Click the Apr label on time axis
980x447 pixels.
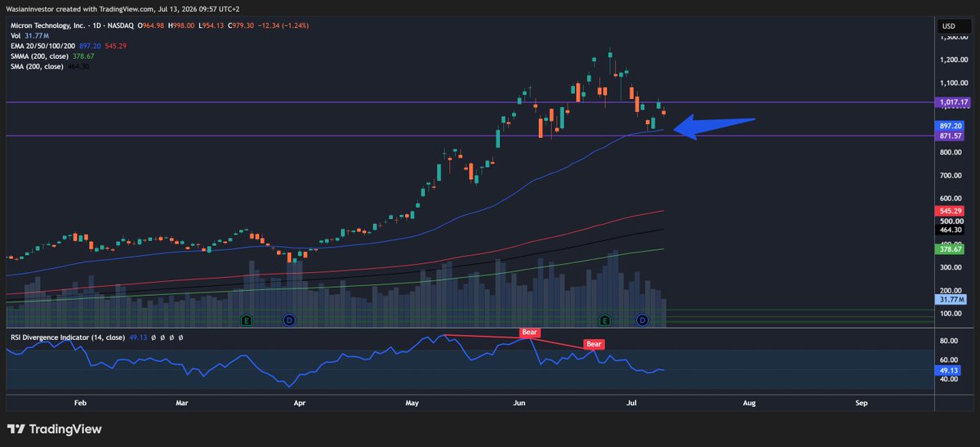point(299,403)
